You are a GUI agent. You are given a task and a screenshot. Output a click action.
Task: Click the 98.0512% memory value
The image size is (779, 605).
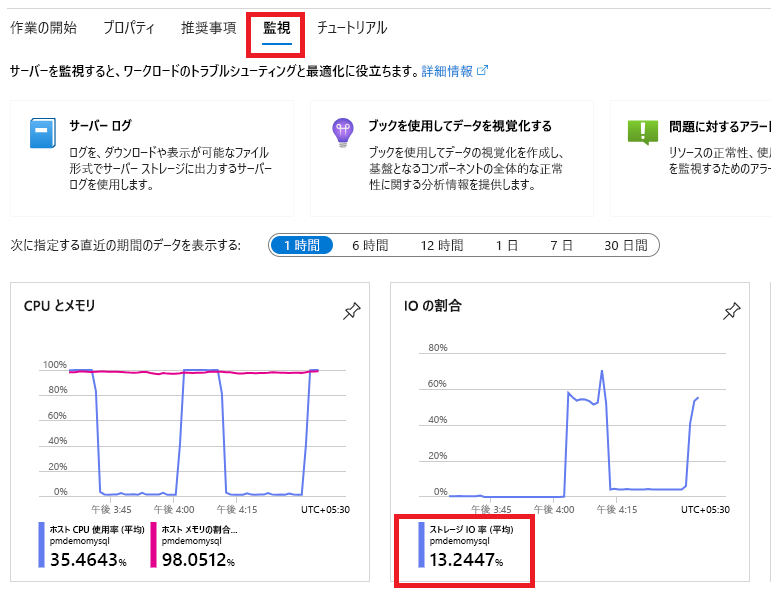198,560
